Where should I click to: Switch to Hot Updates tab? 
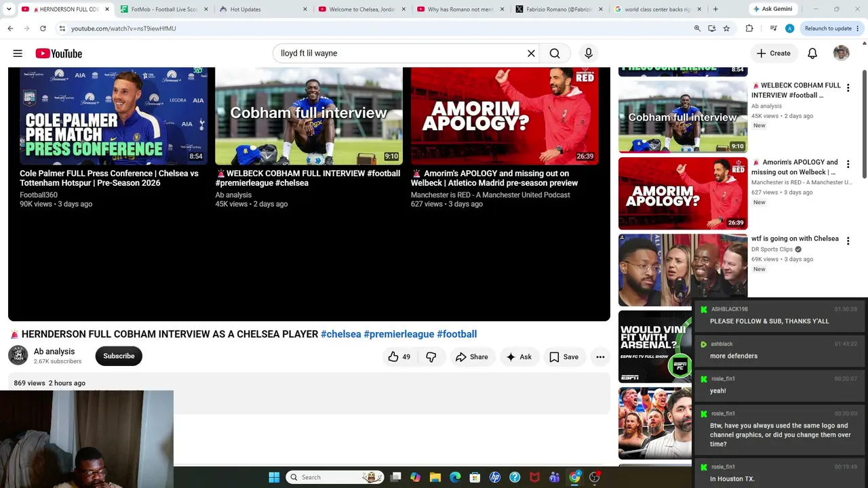[262, 9]
